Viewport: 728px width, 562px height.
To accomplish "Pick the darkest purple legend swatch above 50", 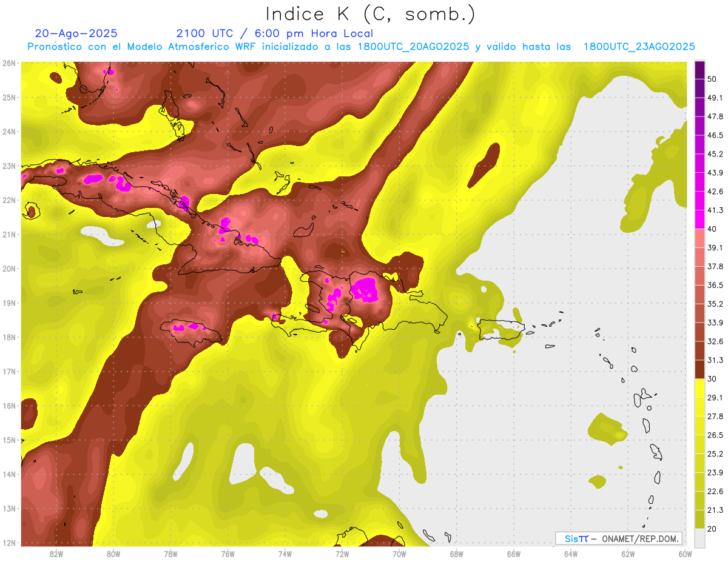I will tap(699, 70).
